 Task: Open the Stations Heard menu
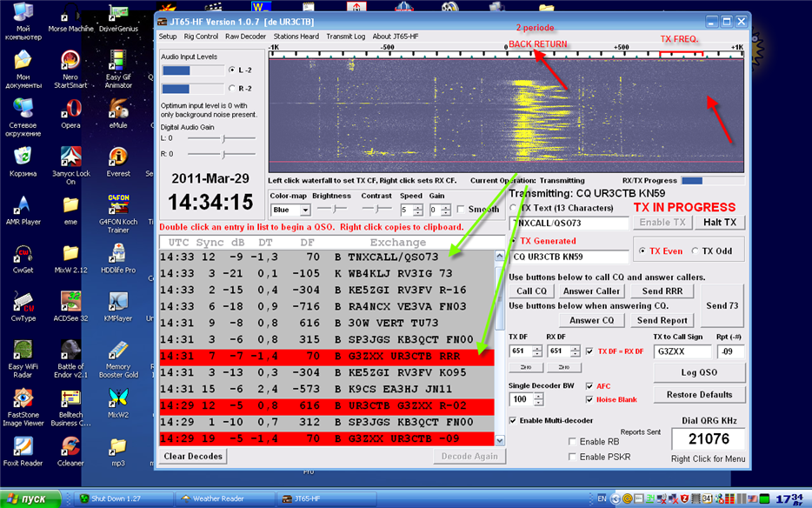coord(296,37)
